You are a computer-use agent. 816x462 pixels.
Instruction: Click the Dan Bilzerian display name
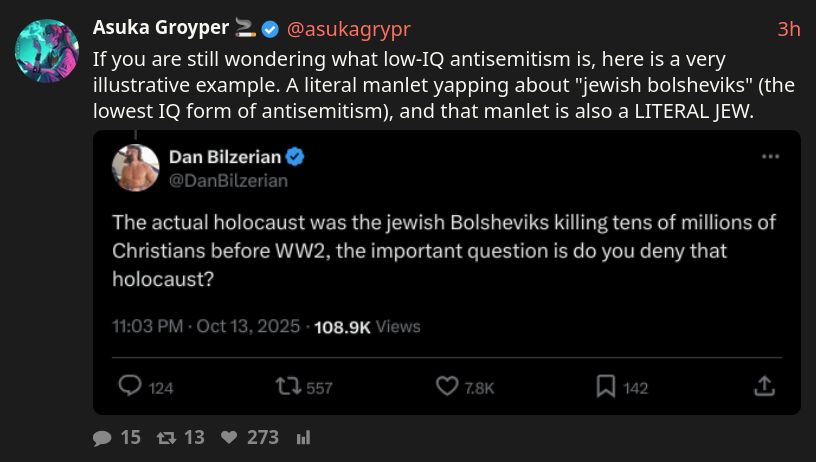(225, 157)
